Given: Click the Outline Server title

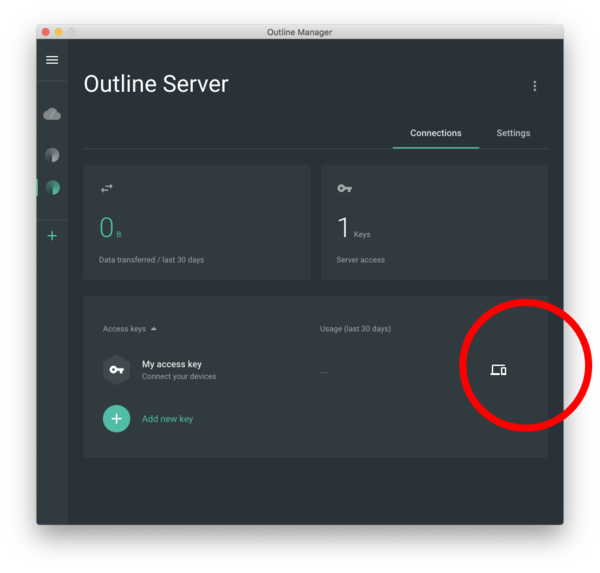Looking at the screenshot, I should 156,84.
